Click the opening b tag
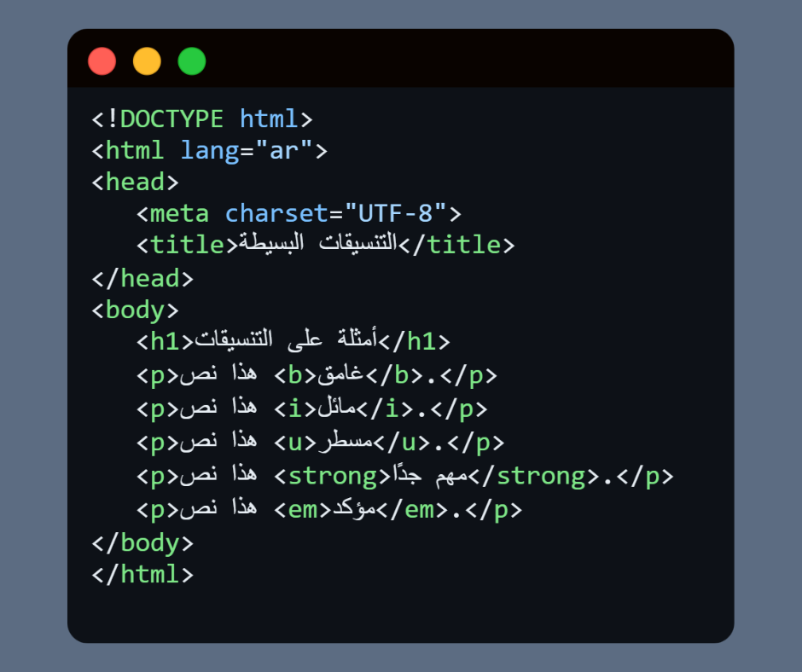 click(x=296, y=375)
